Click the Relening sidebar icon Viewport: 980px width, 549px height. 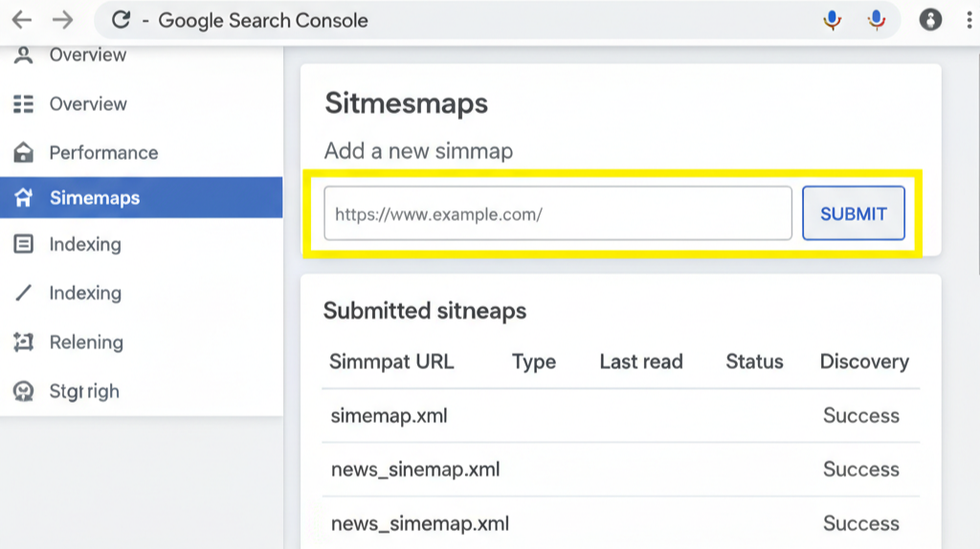coord(24,342)
